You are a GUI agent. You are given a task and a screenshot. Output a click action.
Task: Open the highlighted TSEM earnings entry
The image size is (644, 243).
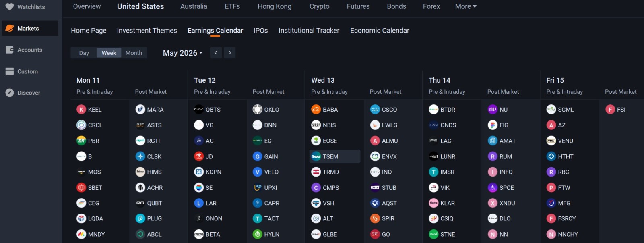point(335,156)
